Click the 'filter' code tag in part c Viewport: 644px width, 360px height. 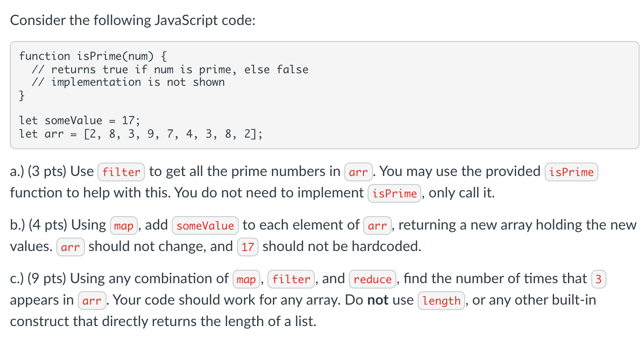(291, 280)
